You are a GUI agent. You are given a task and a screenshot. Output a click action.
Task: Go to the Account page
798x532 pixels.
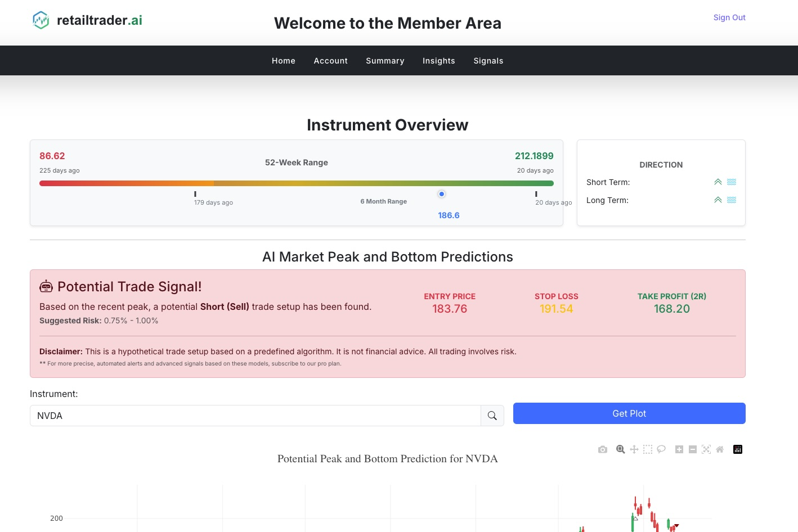[331, 61]
